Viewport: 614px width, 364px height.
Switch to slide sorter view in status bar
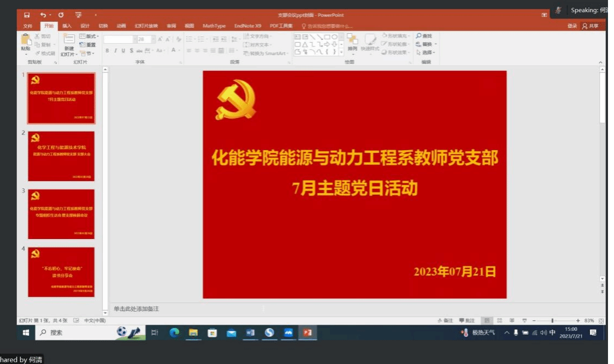tap(499, 320)
